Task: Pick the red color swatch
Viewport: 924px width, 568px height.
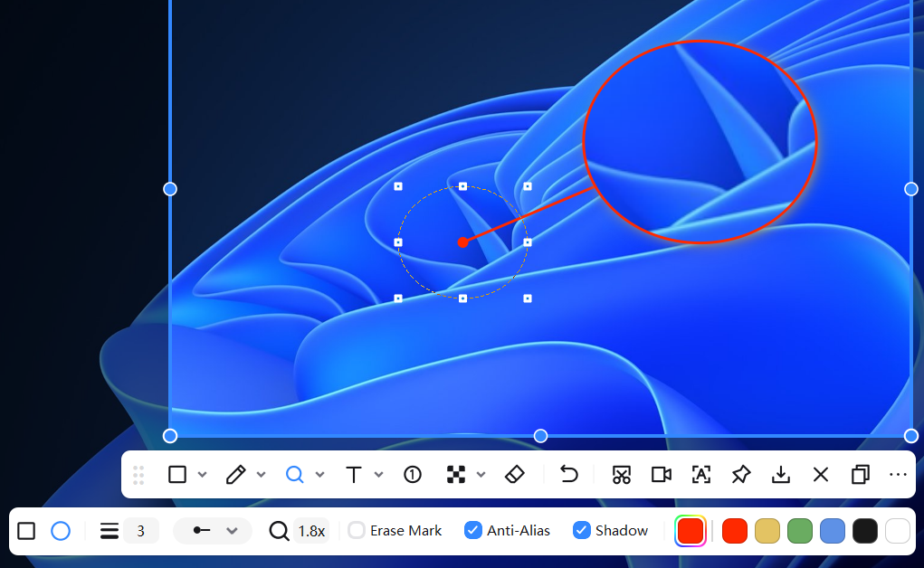Action: (x=734, y=531)
